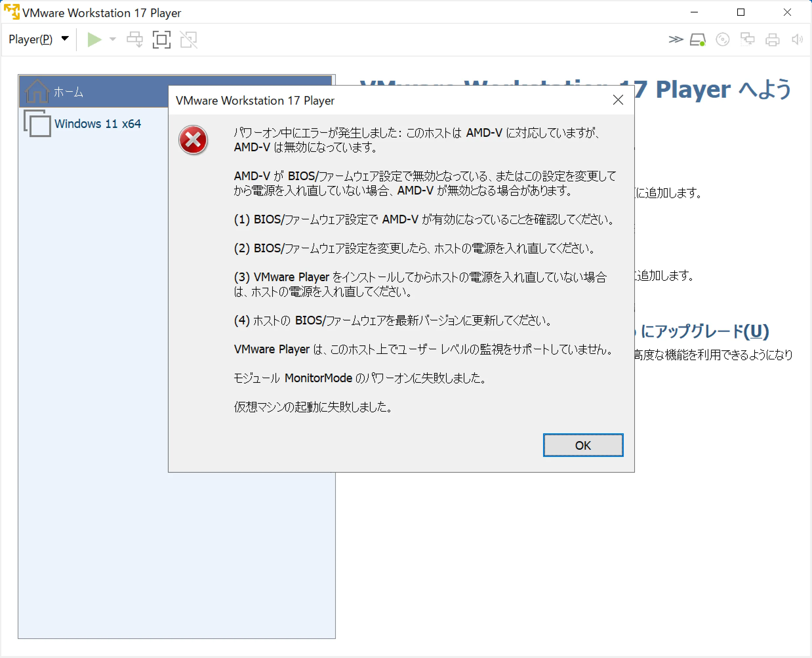
Task: Click the sound card speaker icon
Action: 797,39
